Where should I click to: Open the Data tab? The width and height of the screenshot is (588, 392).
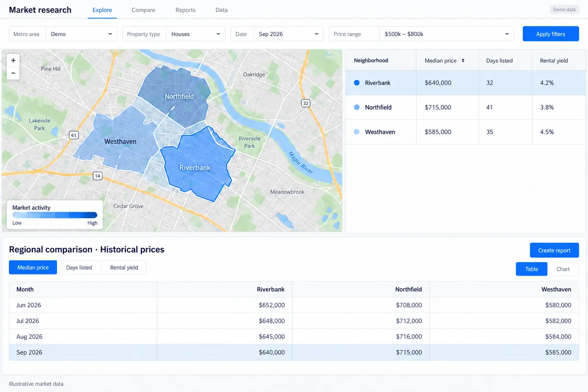[221, 10]
